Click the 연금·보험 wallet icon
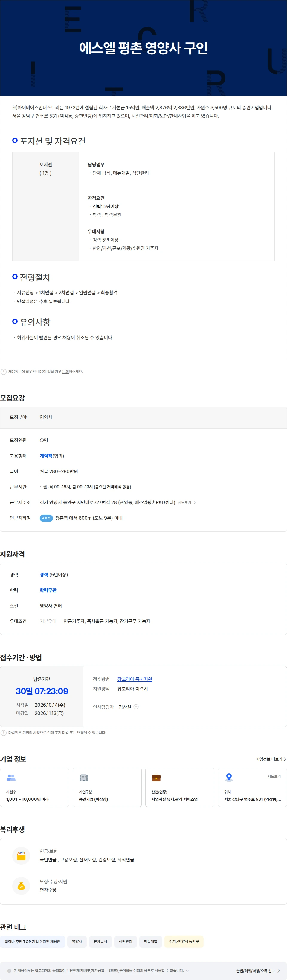 [21, 855]
